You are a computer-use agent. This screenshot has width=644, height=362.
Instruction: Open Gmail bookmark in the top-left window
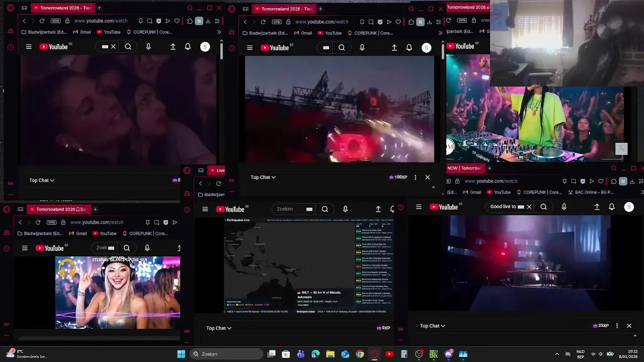82,32
